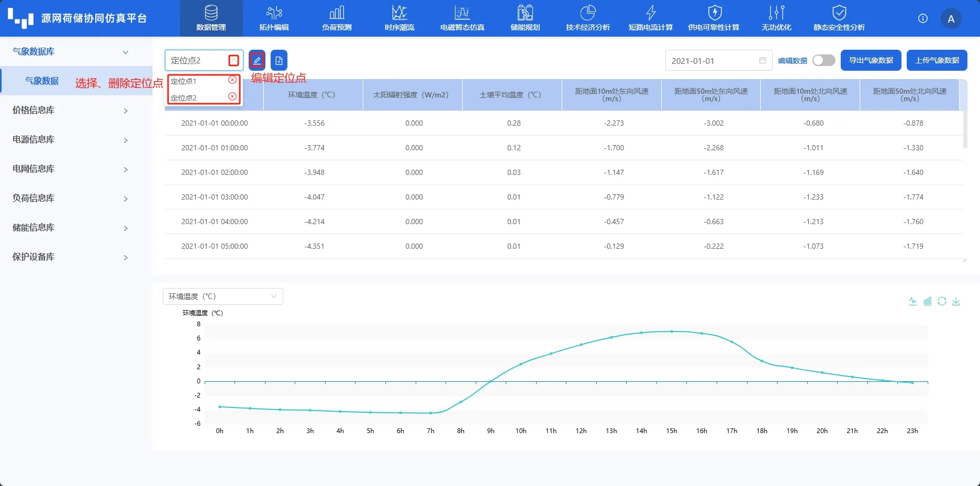Click the 距地面10m处北向风速 column header
The height and width of the screenshot is (486, 980).
tap(810, 95)
